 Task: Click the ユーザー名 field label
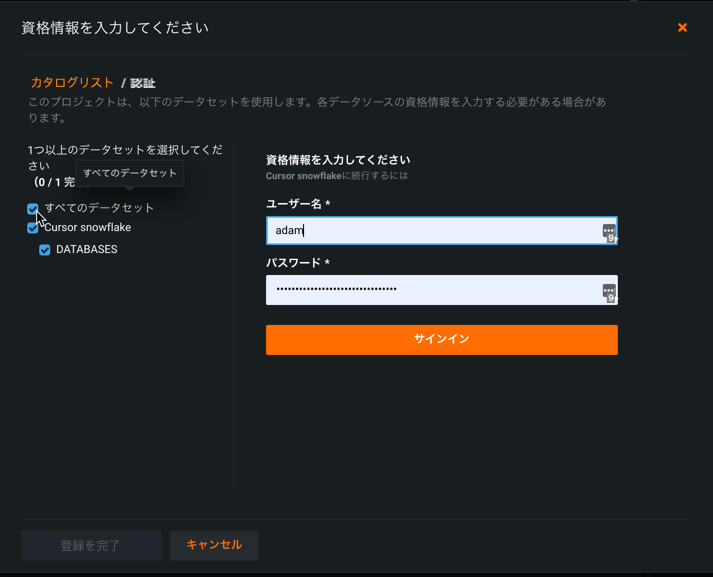coord(297,204)
